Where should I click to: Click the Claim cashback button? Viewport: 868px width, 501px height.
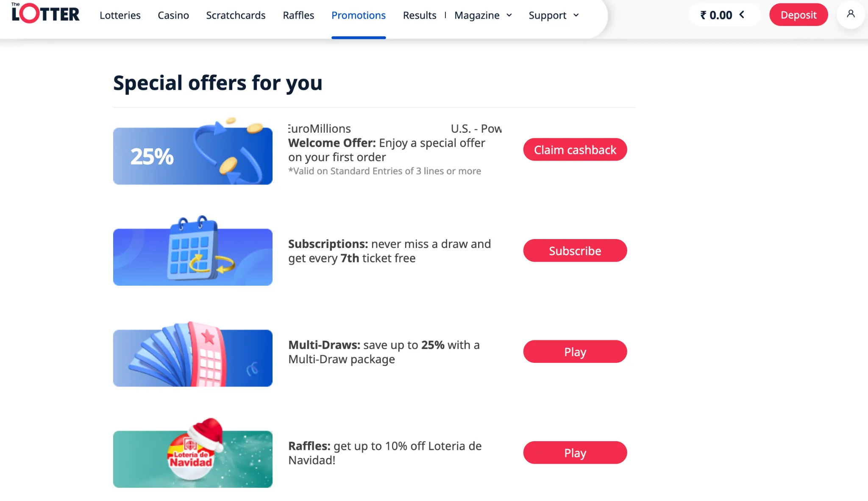tap(575, 150)
